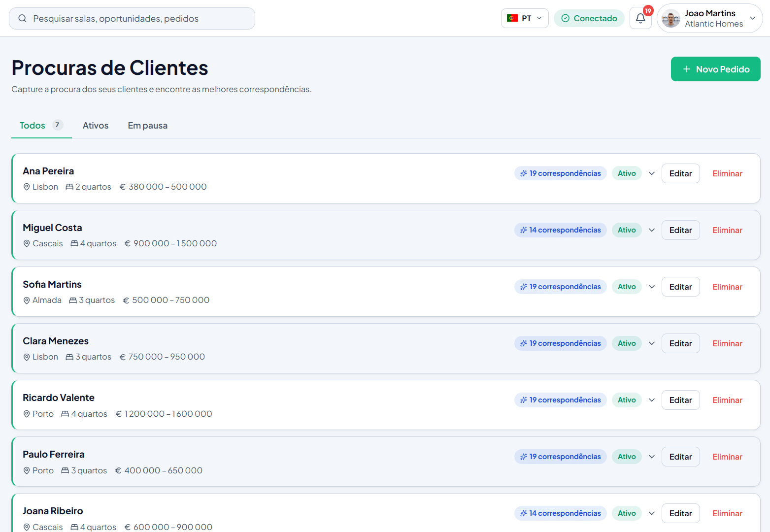Click the 7 count badge on Todos
Screen dimensions: 770x532
click(58, 125)
